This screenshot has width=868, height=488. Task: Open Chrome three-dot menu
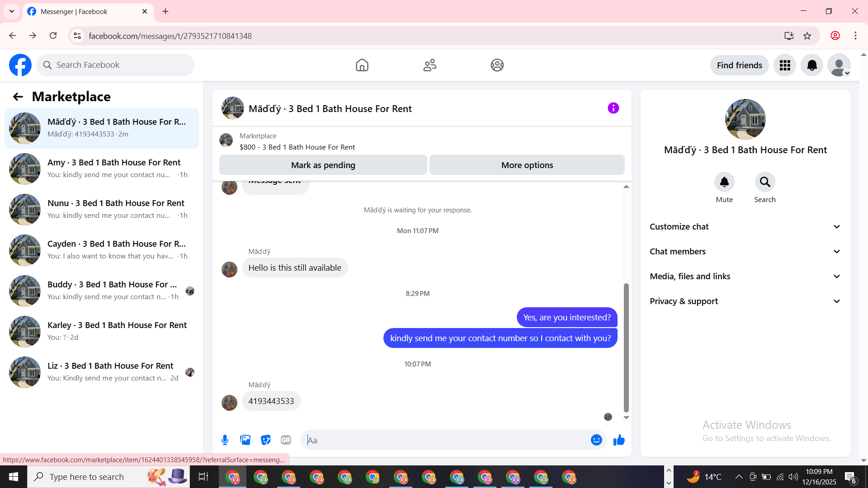(855, 36)
